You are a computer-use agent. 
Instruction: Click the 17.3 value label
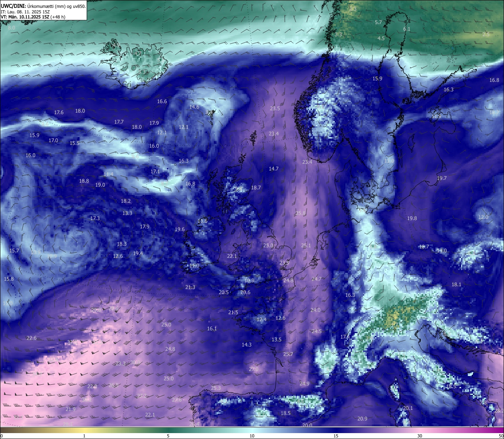point(95,218)
